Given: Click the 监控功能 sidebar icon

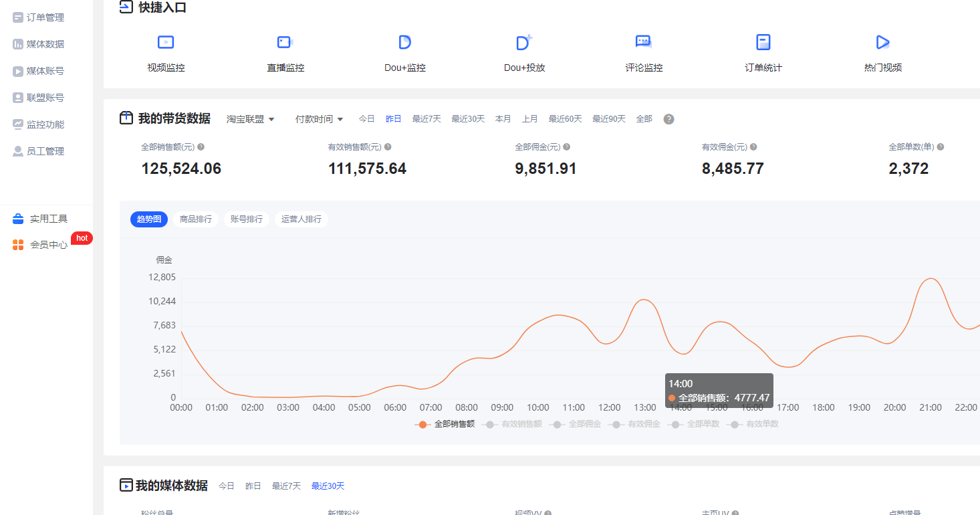Looking at the screenshot, I should (18, 124).
